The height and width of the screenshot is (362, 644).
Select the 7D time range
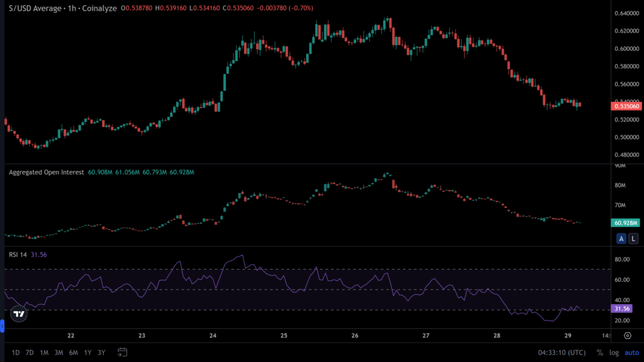pos(30,353)
